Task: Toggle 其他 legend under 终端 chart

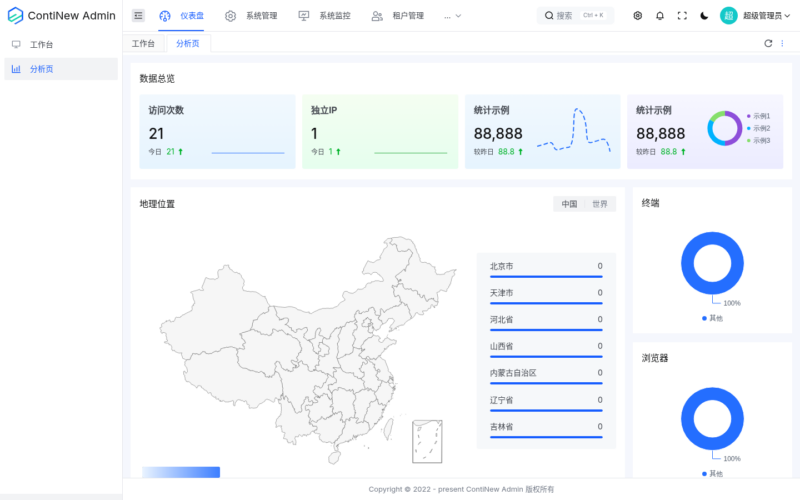Action: point(712,318)
